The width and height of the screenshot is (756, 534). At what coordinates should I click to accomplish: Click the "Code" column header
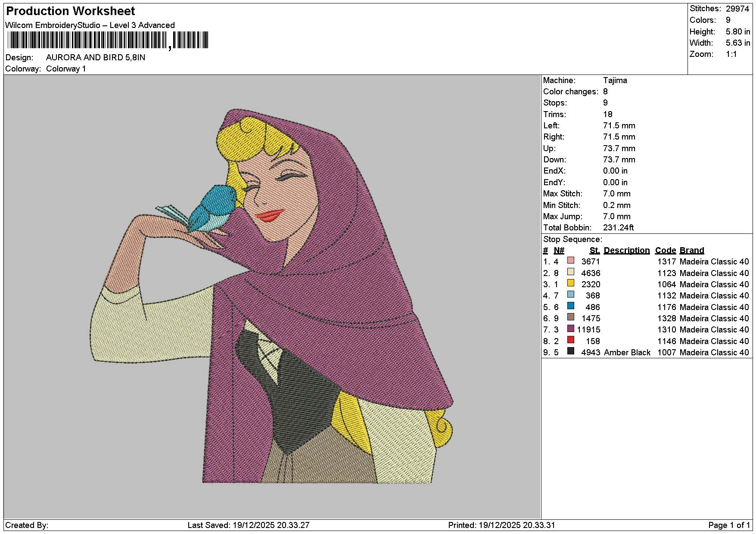666,251
